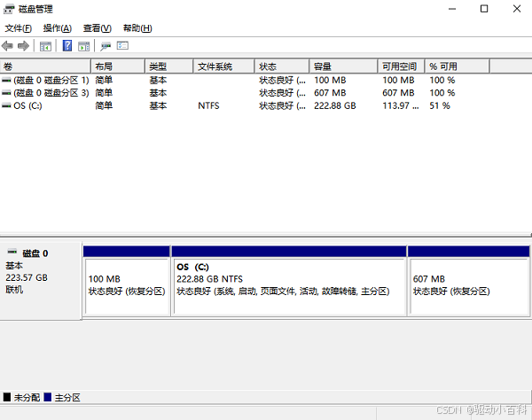Image resolution: width=532 pixels, height=420 pixels.
Task: Click the 113.97 free-space cell
Action: [401, 105]
